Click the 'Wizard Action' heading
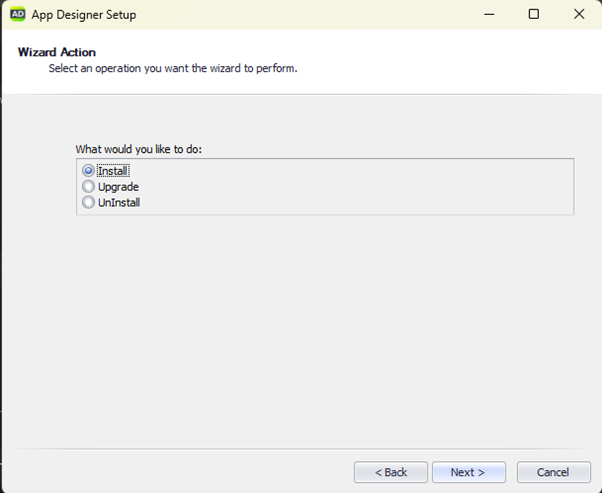Screen dimensions: 602x493 click(x=57, y=52)
